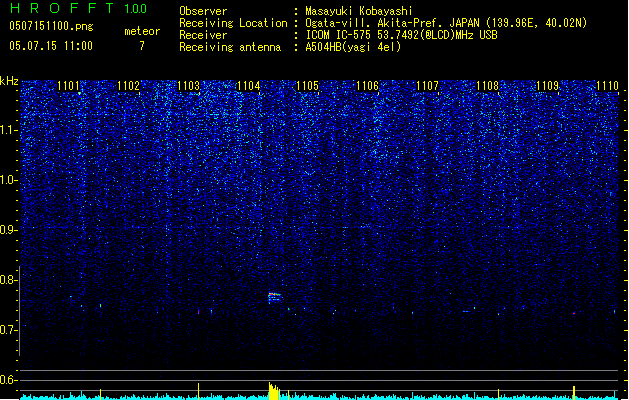Click the 0.7 kHz frequency axis label

[8, 330]
